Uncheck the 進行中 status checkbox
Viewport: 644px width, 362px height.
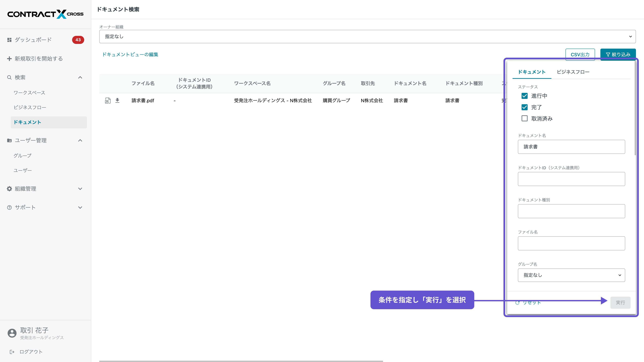click(x=524, y=96)
